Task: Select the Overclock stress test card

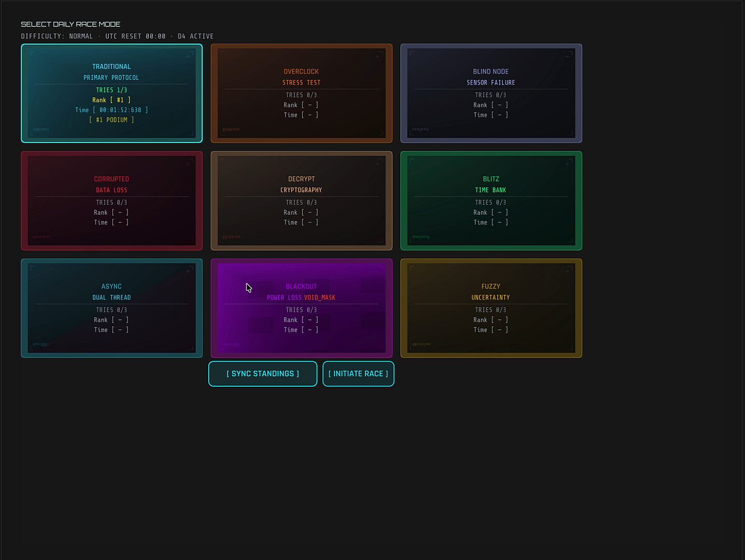Action: (x=301, y=93)
